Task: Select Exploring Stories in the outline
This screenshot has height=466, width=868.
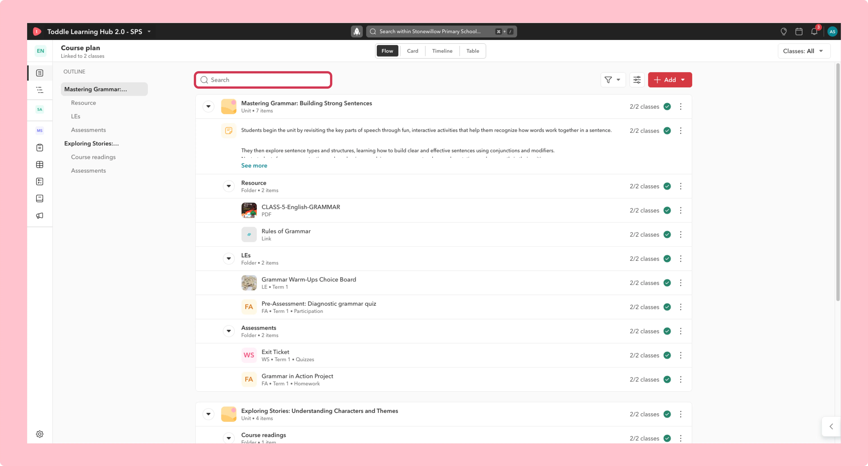Action: (92, 143)
